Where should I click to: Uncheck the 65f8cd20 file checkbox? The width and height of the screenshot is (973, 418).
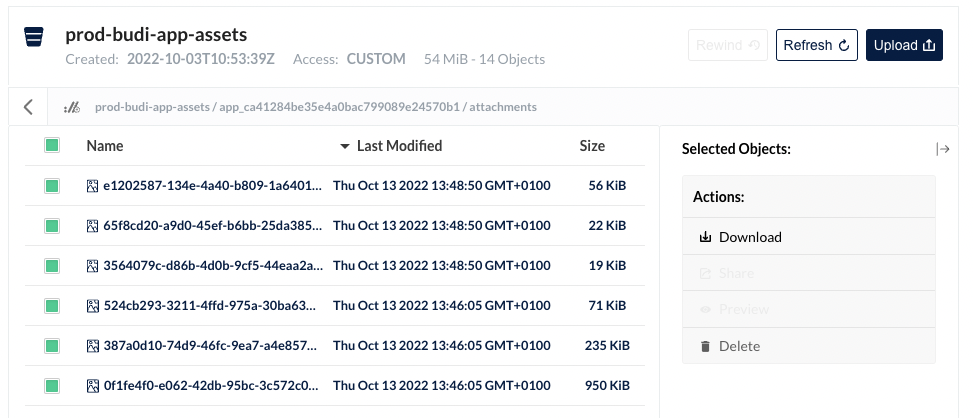coord(52,226)
